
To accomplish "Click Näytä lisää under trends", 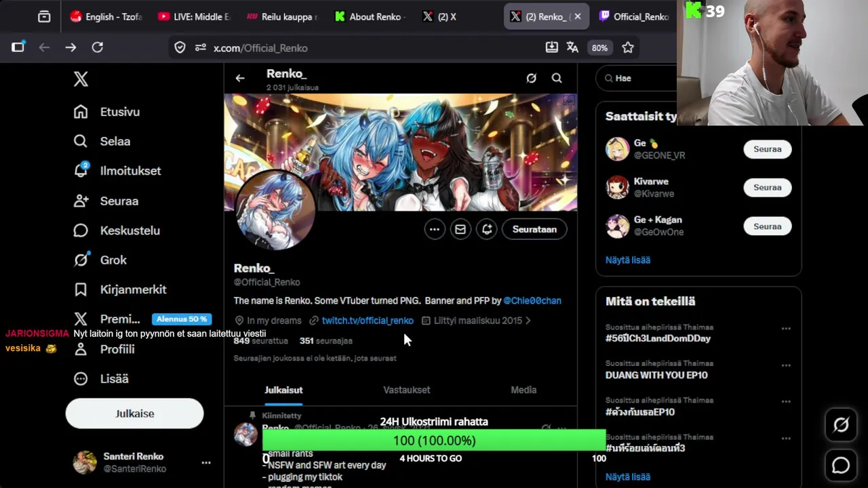I will click(628, 476).
